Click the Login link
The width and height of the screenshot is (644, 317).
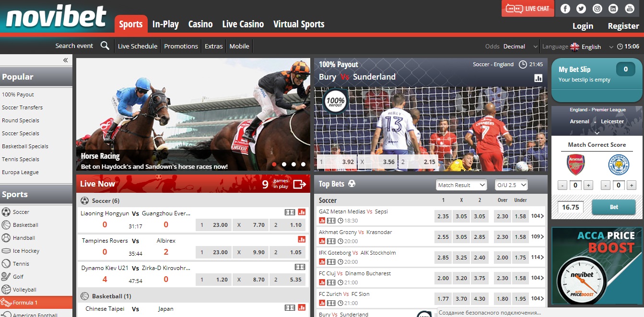point(583,26)
